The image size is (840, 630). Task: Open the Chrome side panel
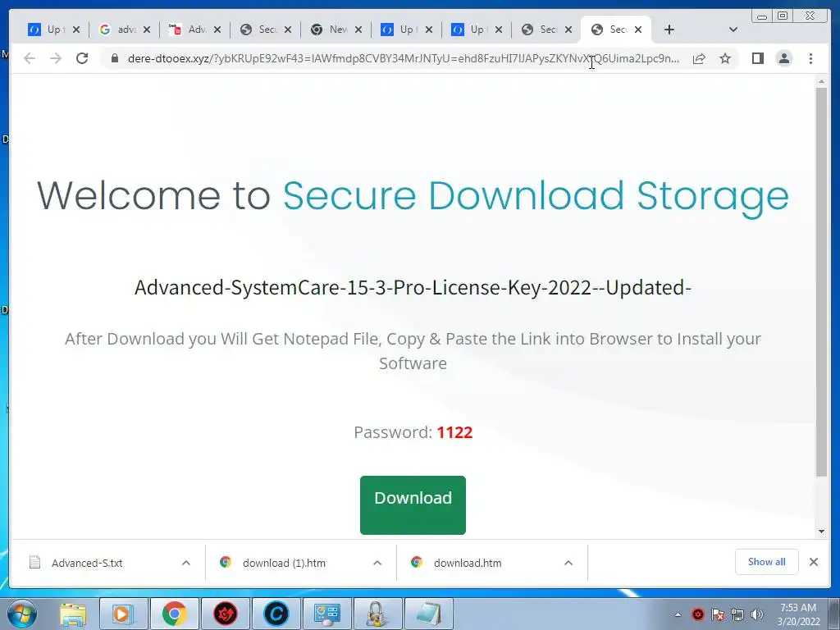point(757,58)
